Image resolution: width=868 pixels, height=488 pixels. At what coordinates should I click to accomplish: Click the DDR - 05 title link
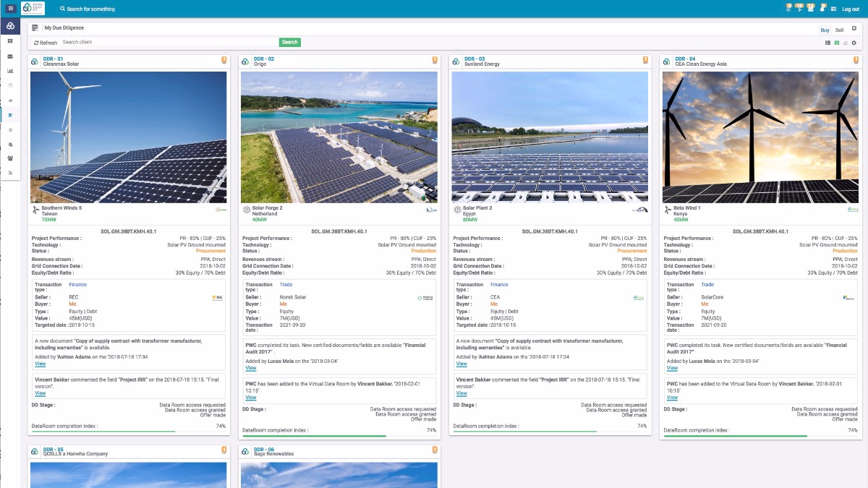click(x=54, y=449)
